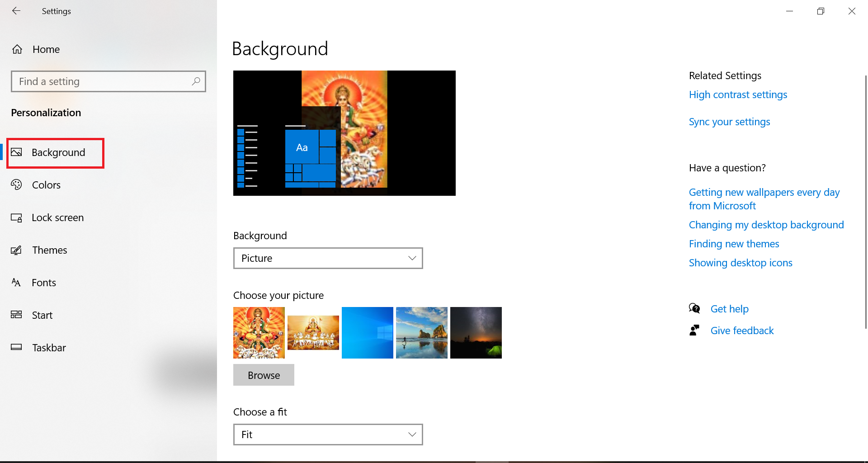The height and width of the screenshot is (463, 868).
Task: Open High contrast settings link
Action: [738, 94]
